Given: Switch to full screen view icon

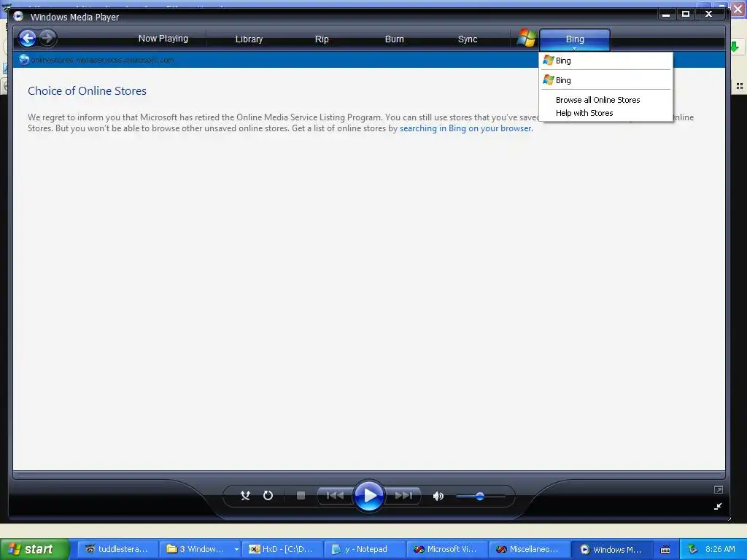Looking at the screenshot, I should [719, 489].
